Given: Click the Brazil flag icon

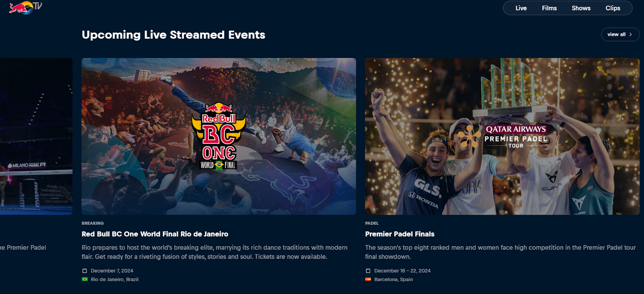Looking at the screenshot, I should click(x=85, y=279).
